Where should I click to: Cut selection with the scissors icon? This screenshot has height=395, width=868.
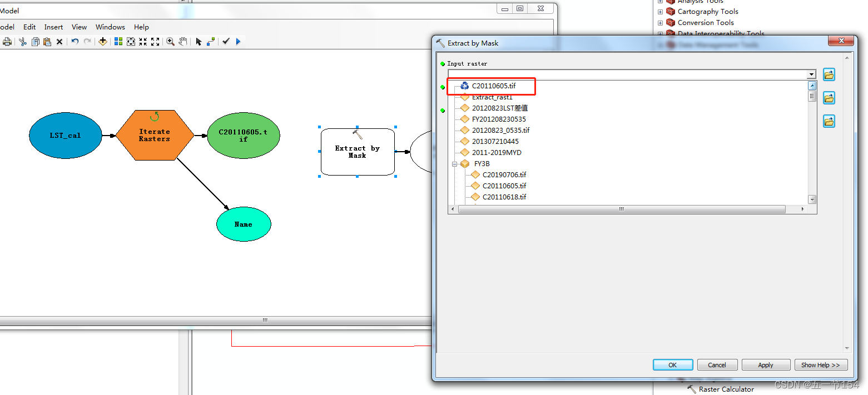(23, 42)
